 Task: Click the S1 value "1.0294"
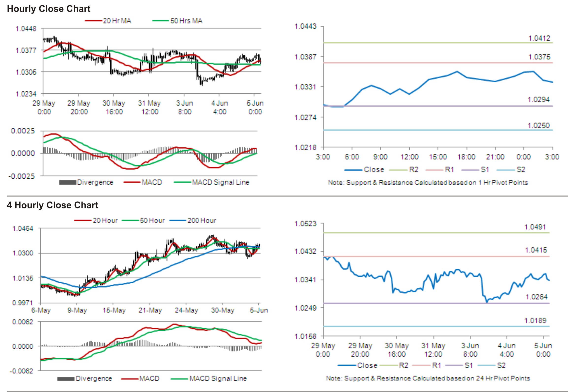(x=538, y=100)
